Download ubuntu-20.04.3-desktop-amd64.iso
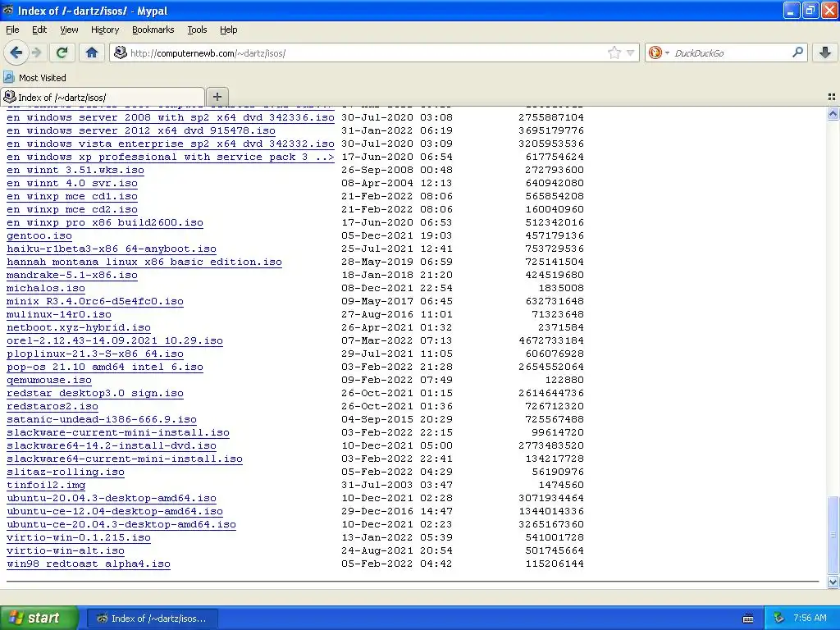Image resolution: width=840 pixels, height=630 pixels. tap(112, 498)
